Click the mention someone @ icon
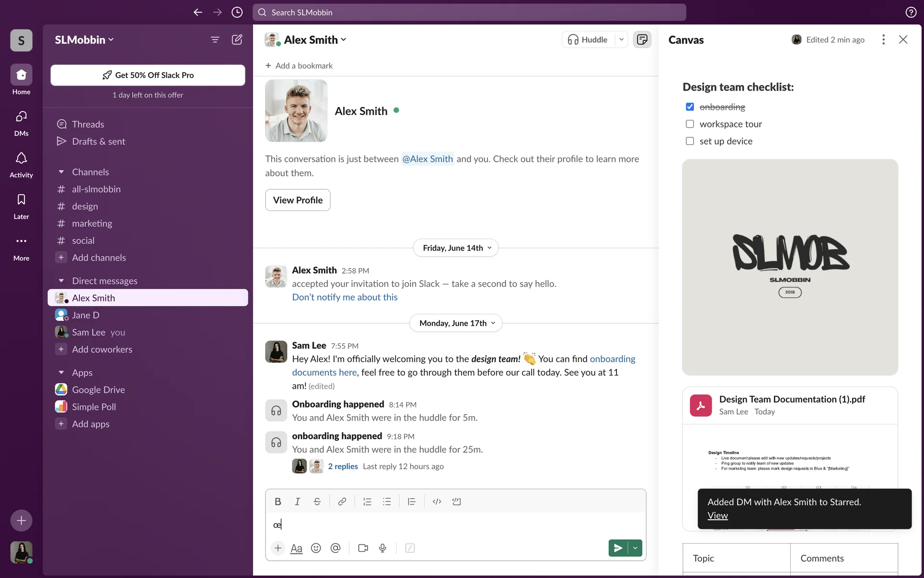 (x=335, y=548)
